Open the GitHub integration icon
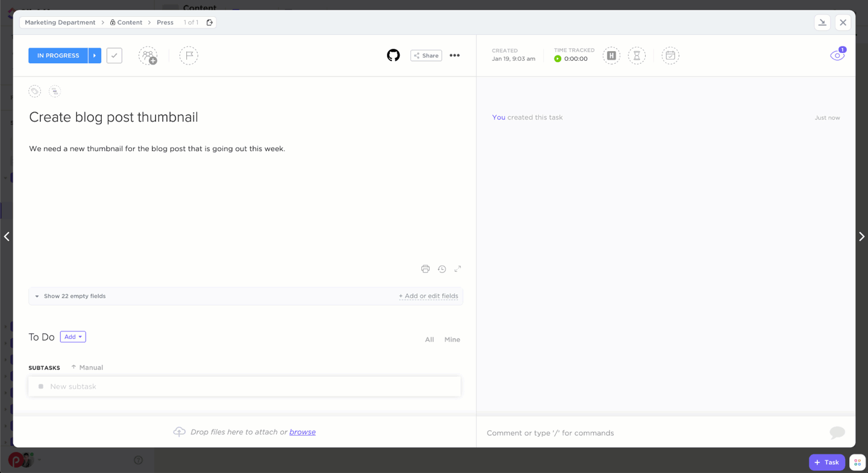The width and height of the screenshot is (868, 473). tap(393, 55)
